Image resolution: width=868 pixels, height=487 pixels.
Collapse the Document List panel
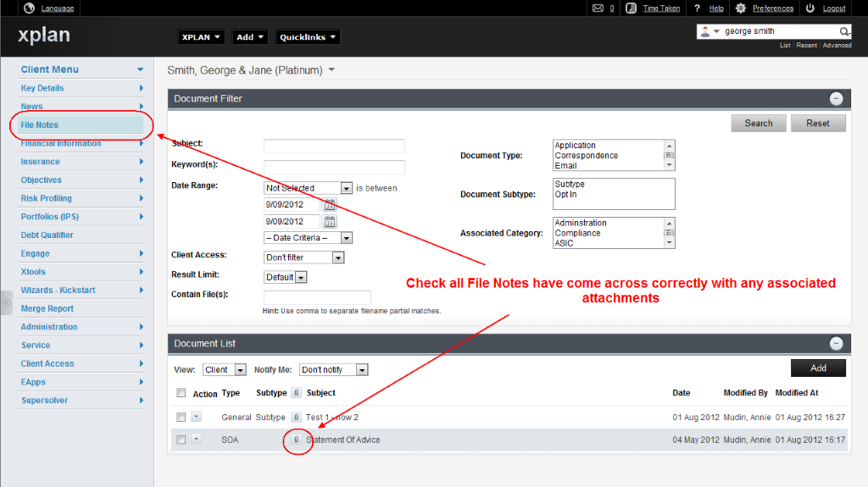(x=837, y=344)
